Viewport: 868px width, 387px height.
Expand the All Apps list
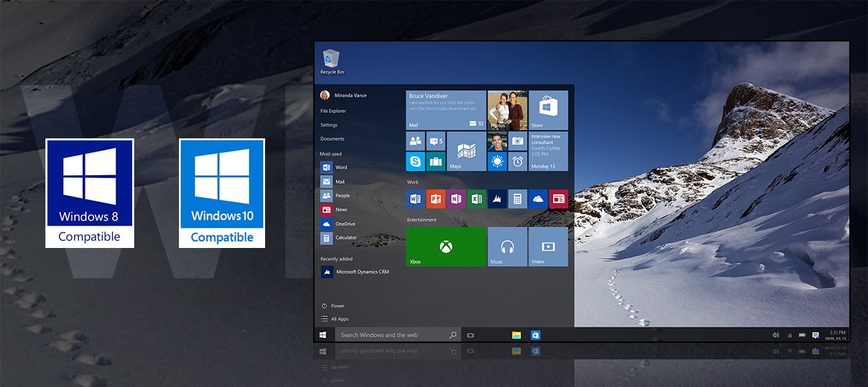click(335, 319)
